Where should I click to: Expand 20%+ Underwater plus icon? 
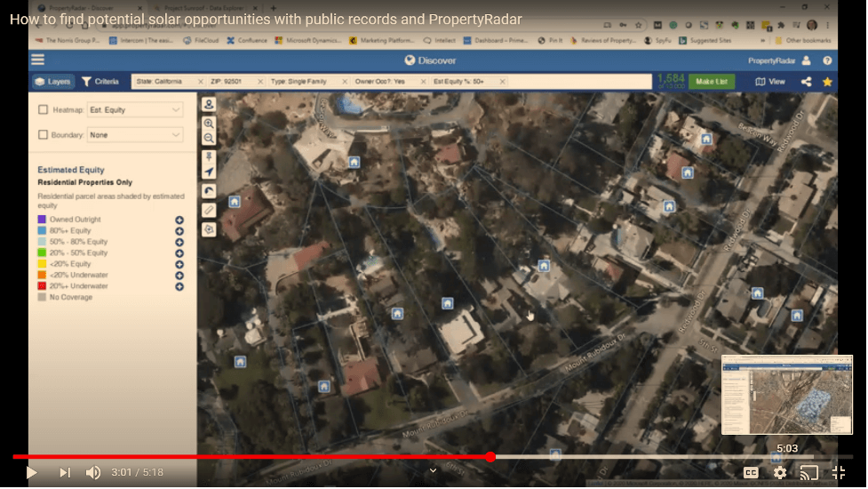(179, 287)
